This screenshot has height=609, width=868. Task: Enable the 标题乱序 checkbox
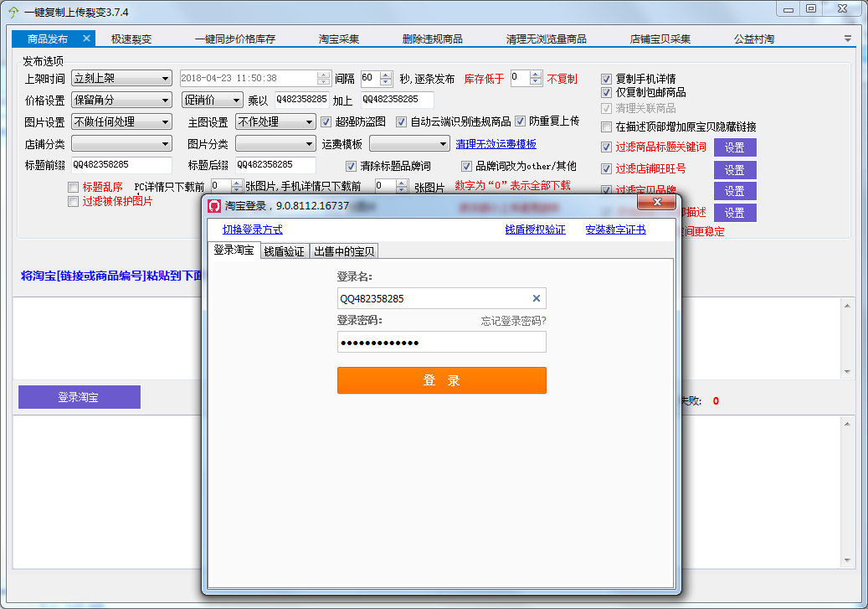tap(74, 187)
